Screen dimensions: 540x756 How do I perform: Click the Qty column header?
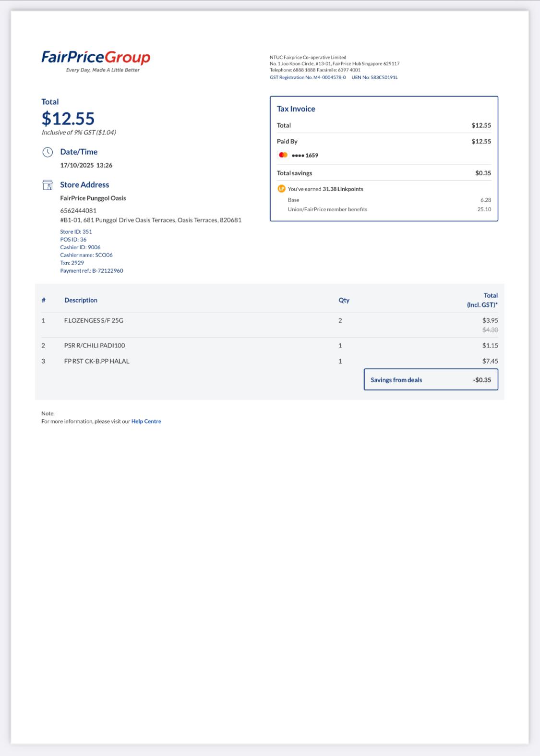click(x=344, y=300)
